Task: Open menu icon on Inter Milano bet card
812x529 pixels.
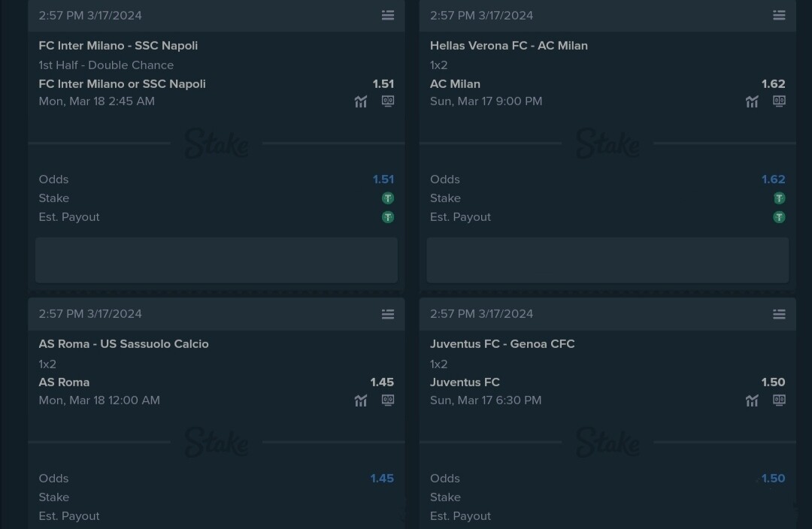Action: coord(388,16)
